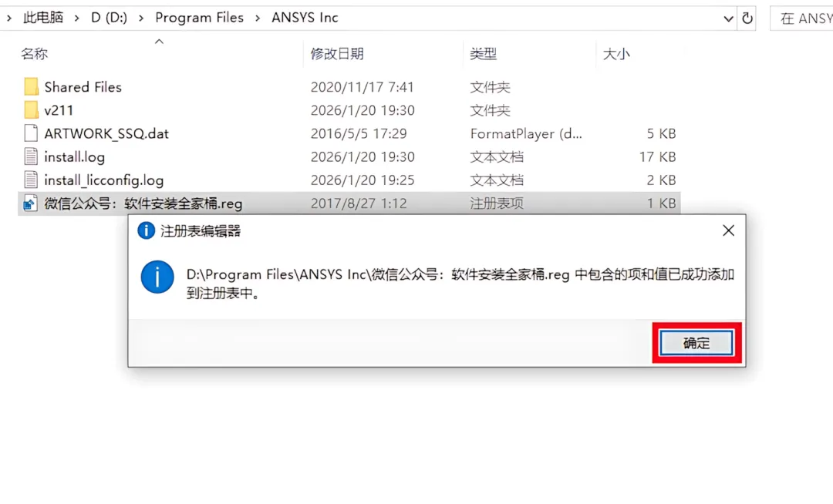833x504 pixels.
Task: Click the 注册表项 type cell
Action: pos(497,203)
